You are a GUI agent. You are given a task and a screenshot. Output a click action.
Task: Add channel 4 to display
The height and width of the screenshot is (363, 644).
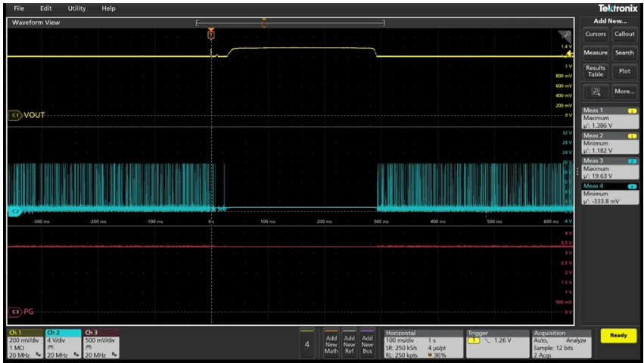click(306, 343)
